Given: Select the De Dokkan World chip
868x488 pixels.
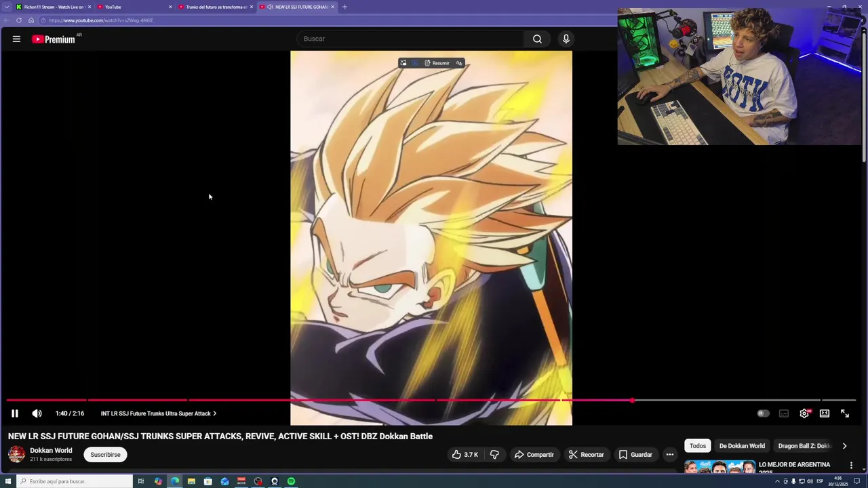Looking at the screenshot, I should (x=742, y=446).
